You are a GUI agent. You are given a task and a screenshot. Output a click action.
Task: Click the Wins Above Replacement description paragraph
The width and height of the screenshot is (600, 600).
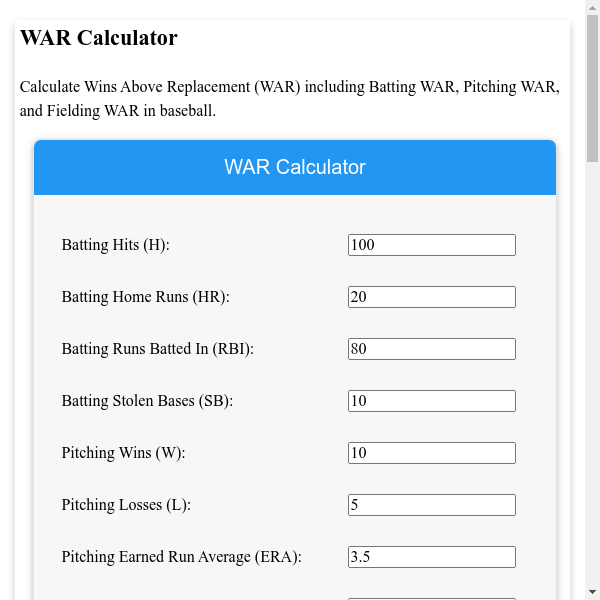click(290, 99)
